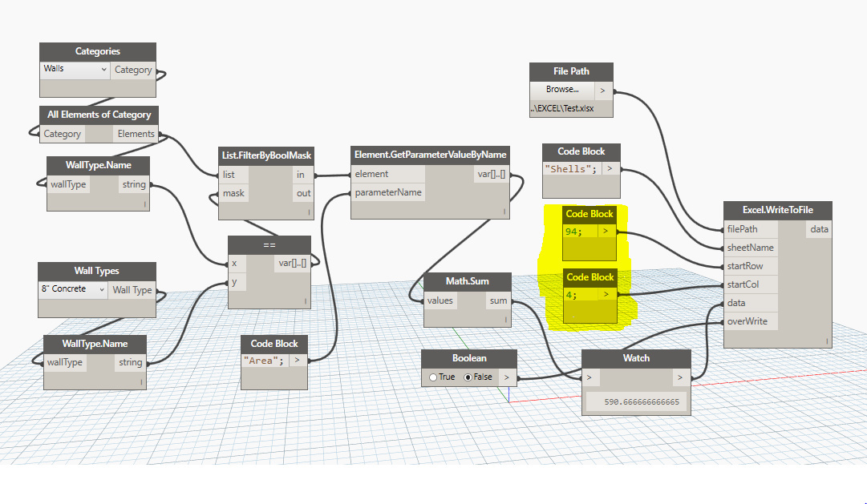Select the Boolean node title

469,358
